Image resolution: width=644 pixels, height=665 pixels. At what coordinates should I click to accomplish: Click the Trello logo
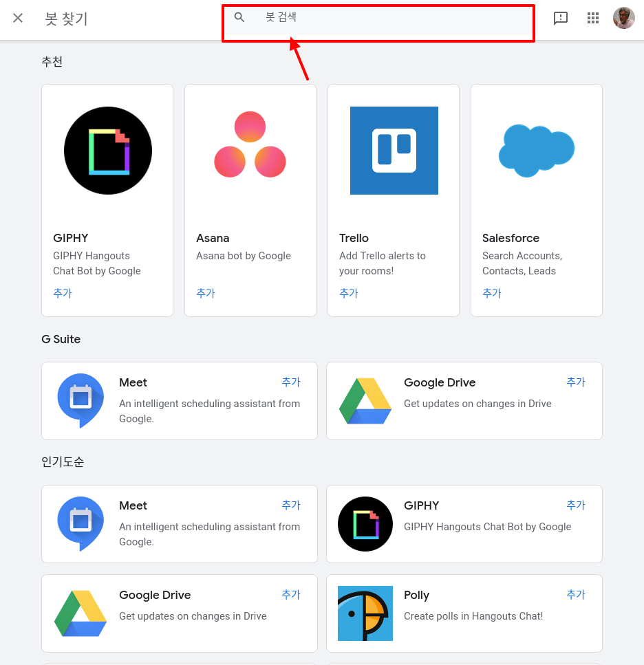coord(394,151)
